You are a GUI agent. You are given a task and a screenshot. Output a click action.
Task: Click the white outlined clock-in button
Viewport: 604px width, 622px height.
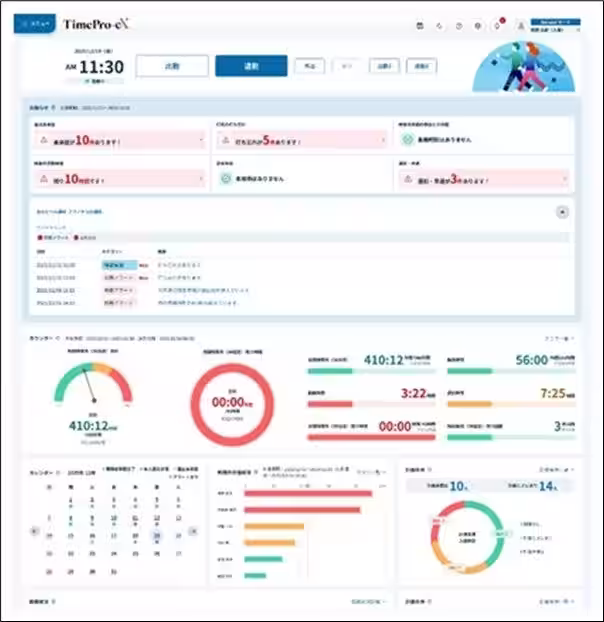pos(171,66)
